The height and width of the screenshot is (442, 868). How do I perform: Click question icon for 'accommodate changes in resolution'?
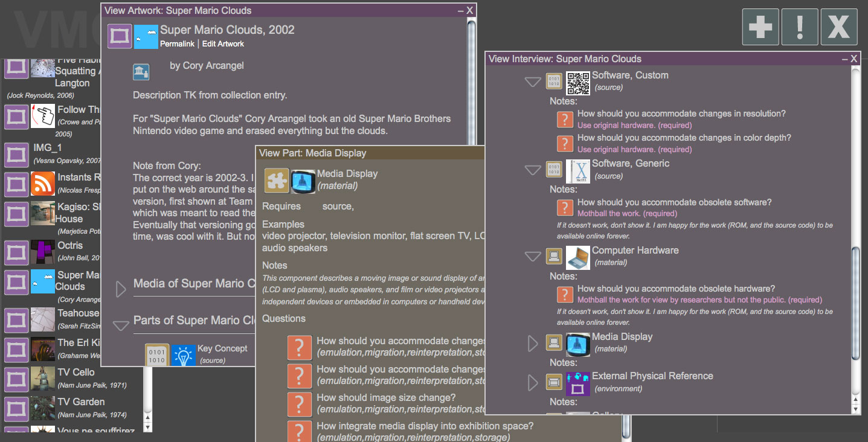[x=565, y=119]
